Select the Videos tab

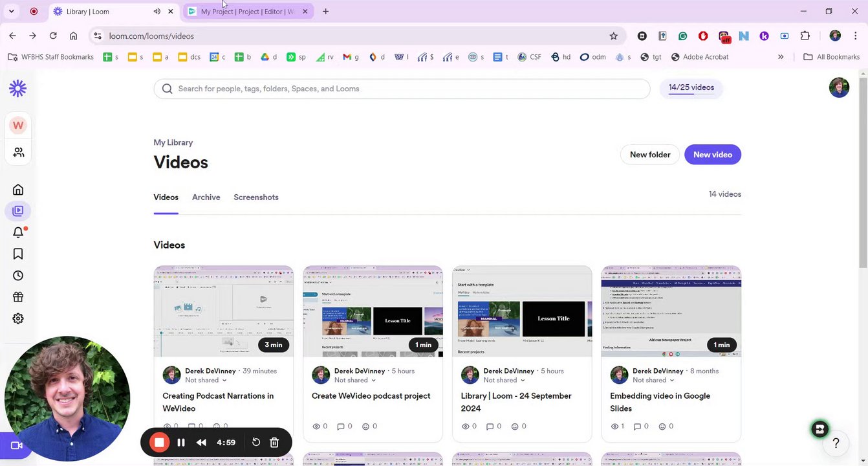[x=166, y=197]
